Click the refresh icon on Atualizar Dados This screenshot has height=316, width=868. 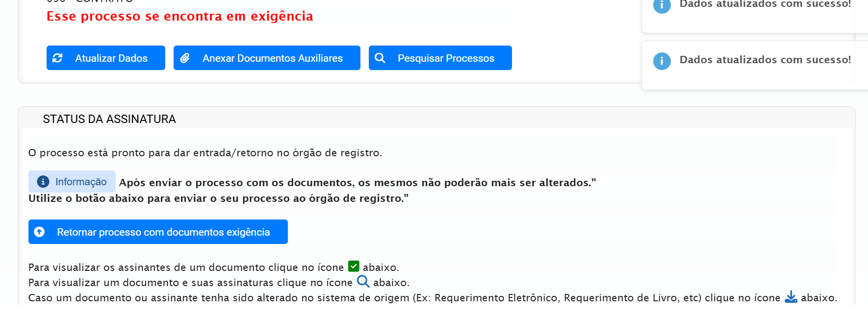coord(57,58)
